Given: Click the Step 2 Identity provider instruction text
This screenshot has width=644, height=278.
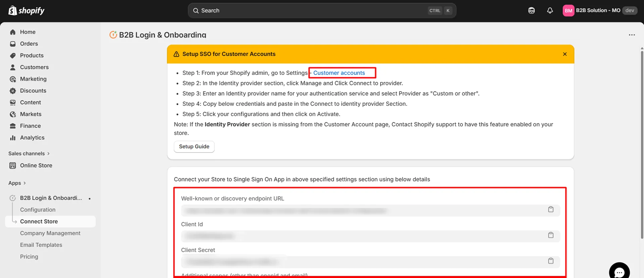Looking at the screenshot, I should (x=293, y=83).
